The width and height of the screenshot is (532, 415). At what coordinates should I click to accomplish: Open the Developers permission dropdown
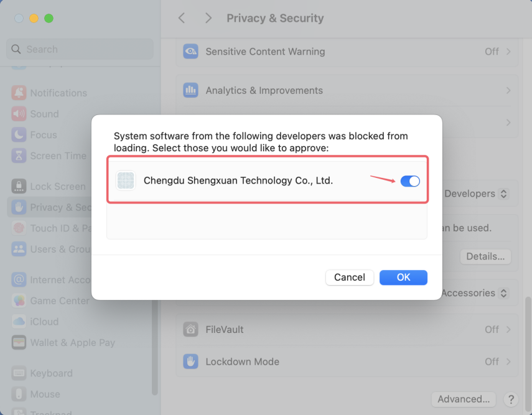tap(477, 194)
